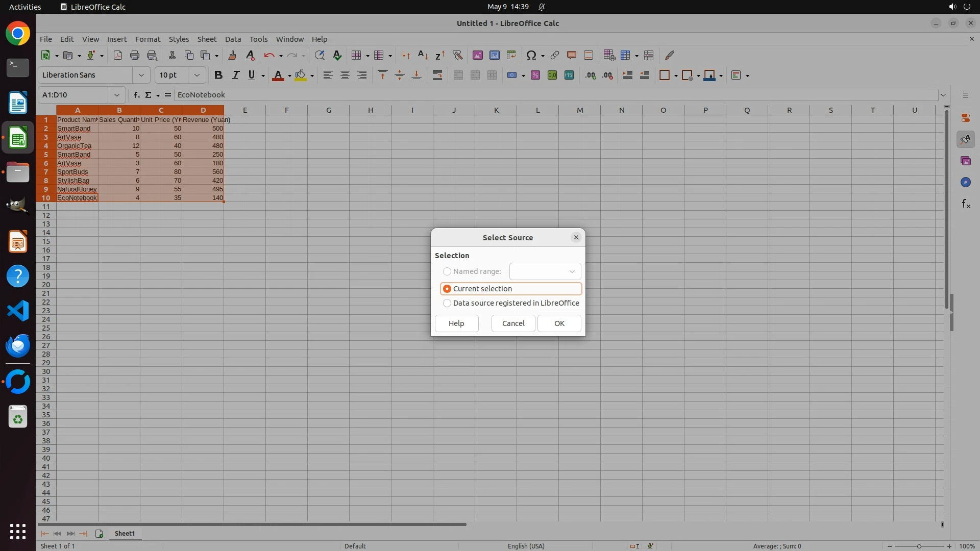Image resolution: width=980 pixels, height=551 pixels.
Task: Click the Name Box cell reference field
Action: (x=74, y=95)
